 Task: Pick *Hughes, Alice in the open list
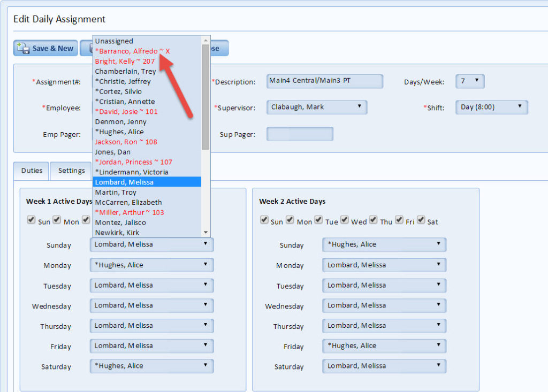coord(147,132)
